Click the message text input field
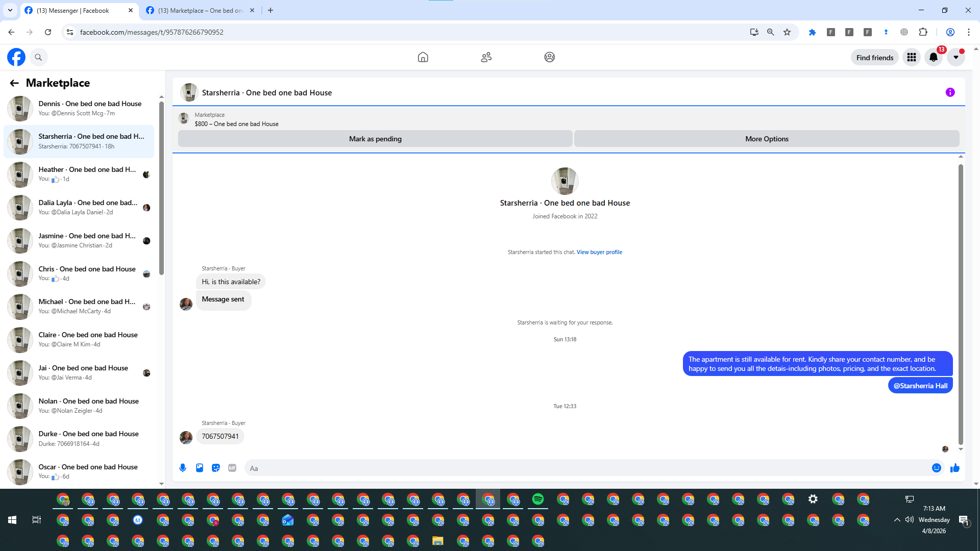980x551 pixels. [587, 468]
